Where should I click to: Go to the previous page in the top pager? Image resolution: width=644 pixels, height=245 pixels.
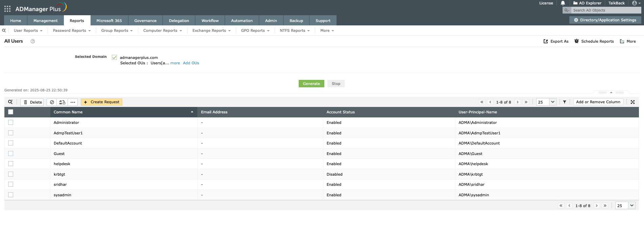pyautogui.click(x=490, y=102)
